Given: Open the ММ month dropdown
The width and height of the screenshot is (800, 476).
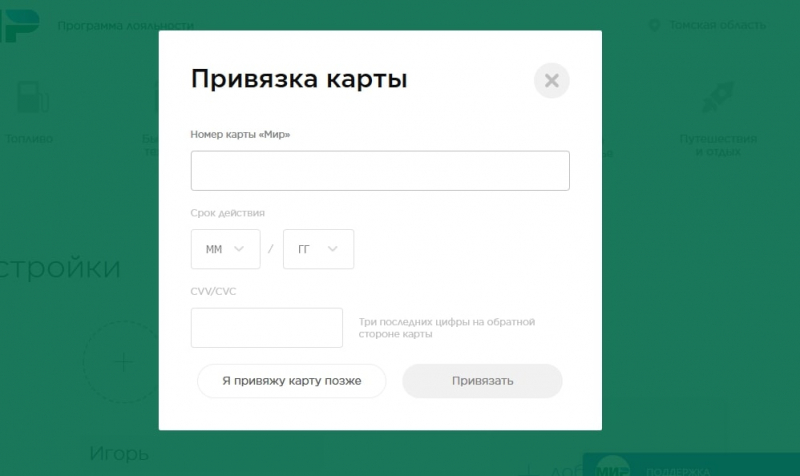Looking at the screenshot, I should coord(226,249).
